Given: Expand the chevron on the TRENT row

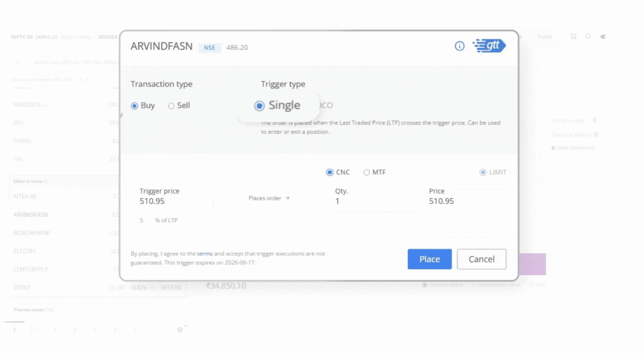Looking at the screenshot, I should 152,288.
